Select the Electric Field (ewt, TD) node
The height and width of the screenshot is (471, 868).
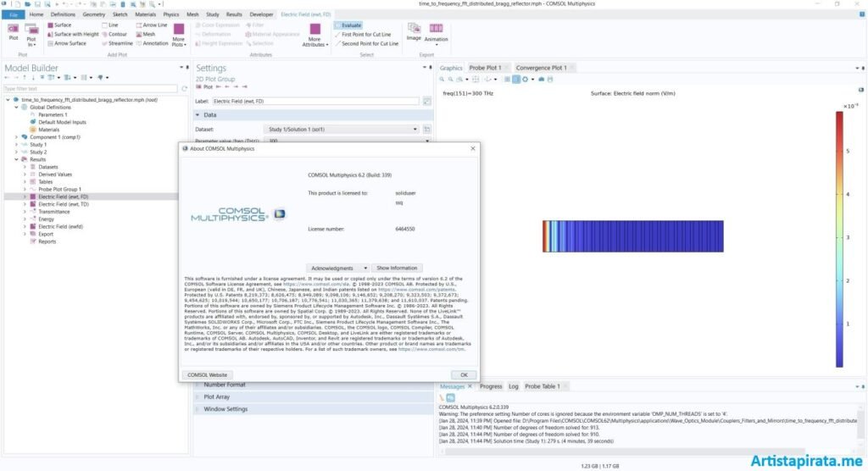pos(63,204)
